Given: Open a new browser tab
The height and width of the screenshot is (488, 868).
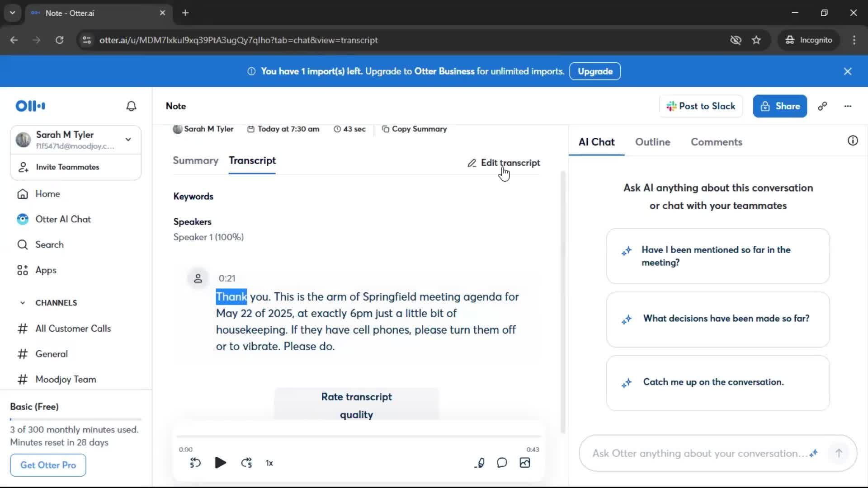Looking at the screenshot, I should (185, 13).
